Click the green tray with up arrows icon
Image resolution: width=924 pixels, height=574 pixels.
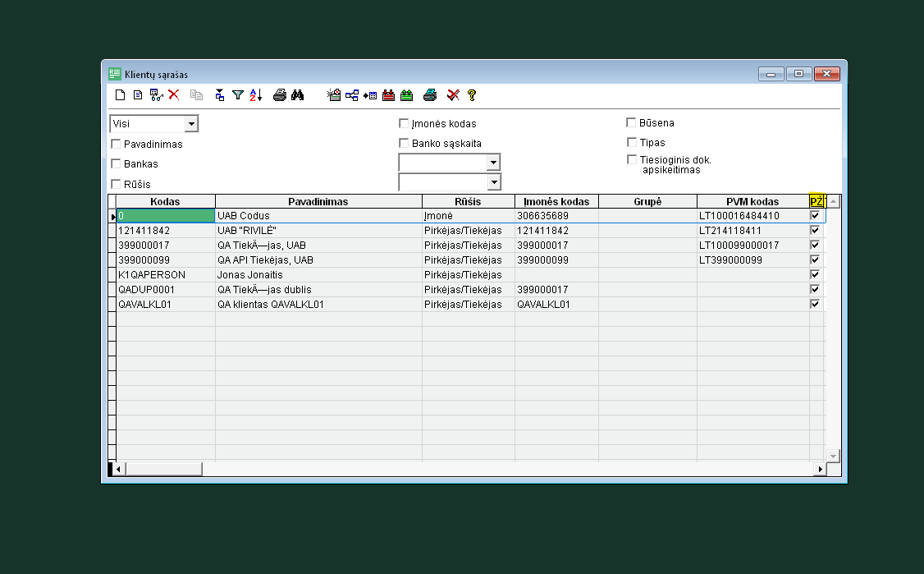click(x=406, y=95)
